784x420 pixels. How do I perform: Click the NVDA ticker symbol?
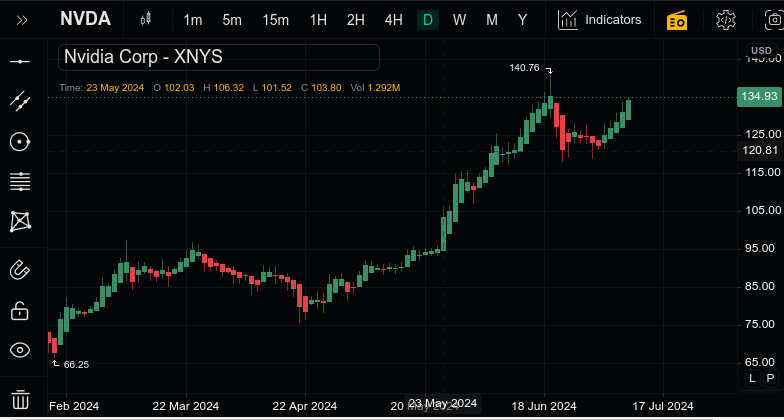pyautogui.click(x=85, y=20)
